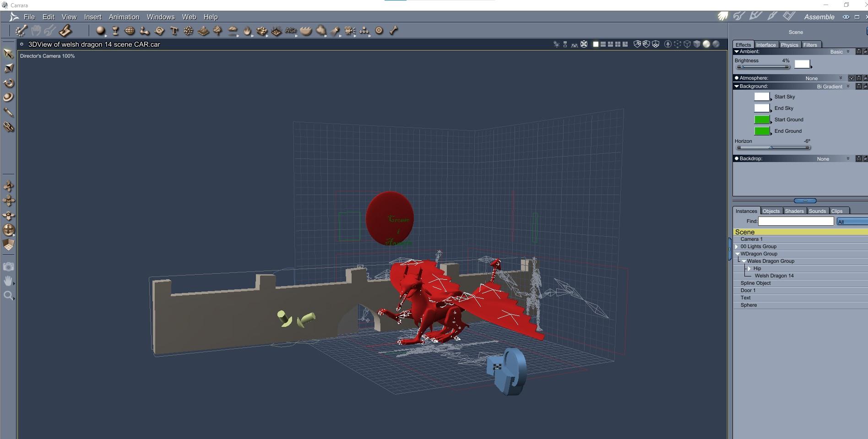The height and width of the screenshot is (439, 868).
Task: Click the terrain icon in top toolbar
Action: click(x=203, y=31)
